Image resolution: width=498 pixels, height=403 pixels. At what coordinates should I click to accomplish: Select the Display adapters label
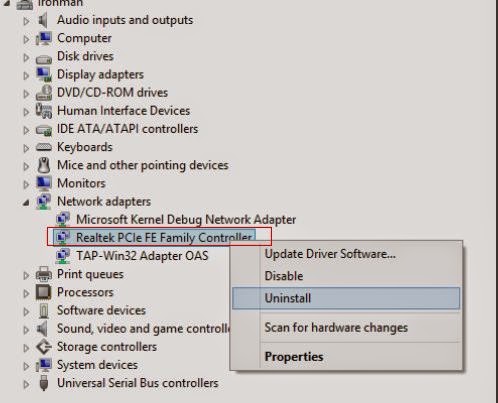(x=100, y=74)
